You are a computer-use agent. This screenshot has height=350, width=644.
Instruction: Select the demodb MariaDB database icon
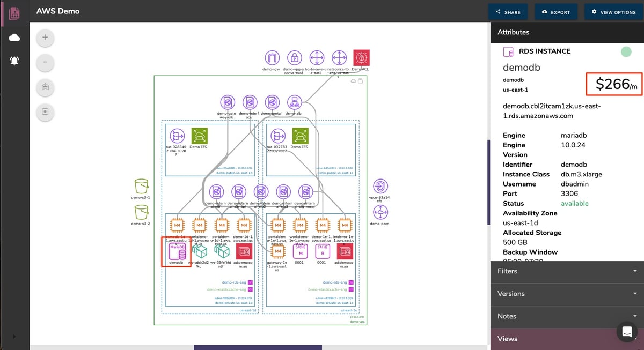click(176, 251)
